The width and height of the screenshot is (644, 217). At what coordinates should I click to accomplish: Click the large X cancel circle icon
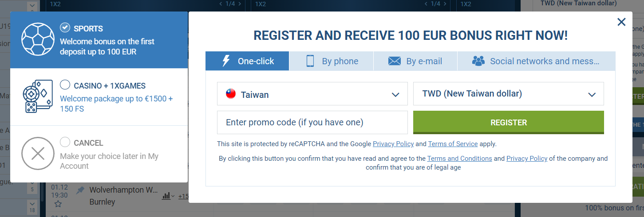(38, 154)
